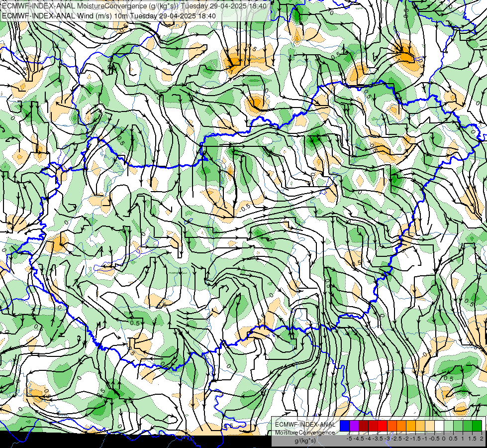The image size is (487, 448).
Task: Click the '-2' legend scale value
Action: [x=406, y=439]
